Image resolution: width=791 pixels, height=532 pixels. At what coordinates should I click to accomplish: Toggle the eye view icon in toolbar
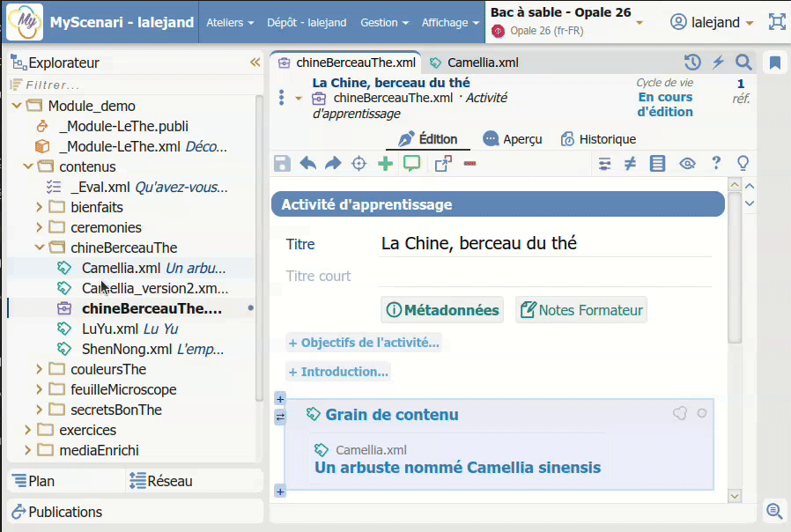click(687, 163)
